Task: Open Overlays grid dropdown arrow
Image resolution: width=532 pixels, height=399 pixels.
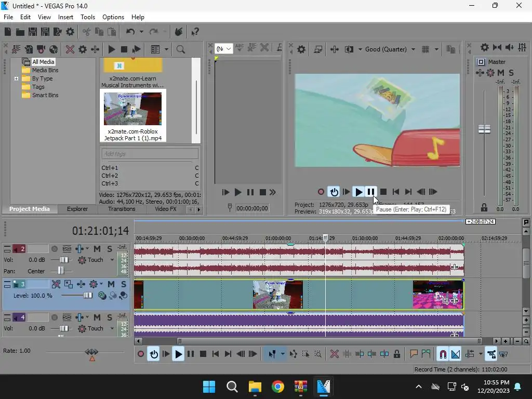Action: click(x=436, y=49)
